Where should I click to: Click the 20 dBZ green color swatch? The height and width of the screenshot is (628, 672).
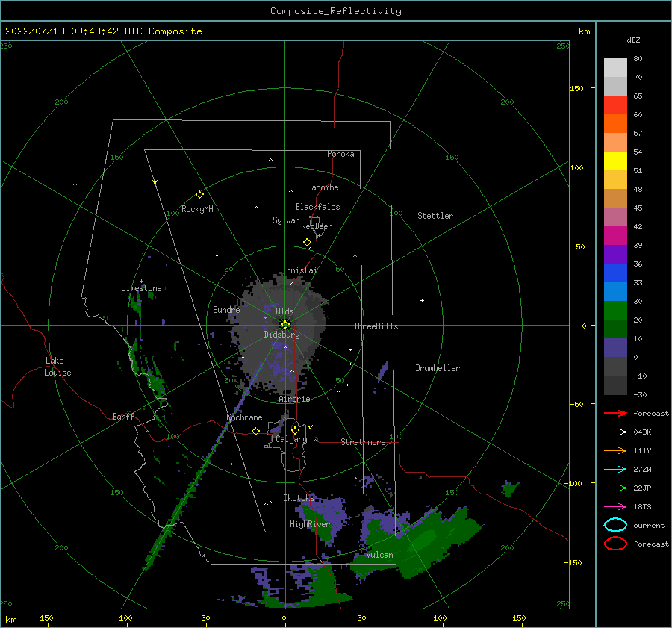tap(615, 311)
